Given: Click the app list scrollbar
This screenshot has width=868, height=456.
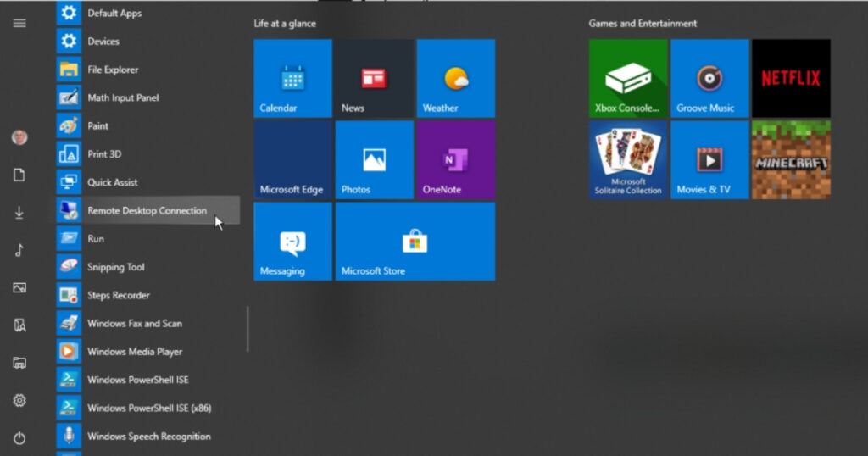Looking at the screenshot, I should (248, 329).
